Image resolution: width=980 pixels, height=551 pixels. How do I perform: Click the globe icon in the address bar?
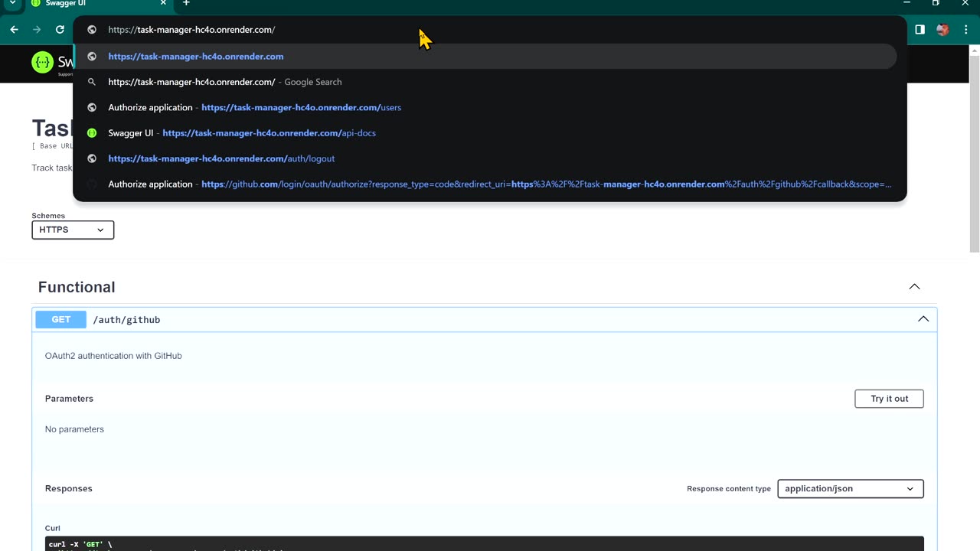click(x=92, y=30)
